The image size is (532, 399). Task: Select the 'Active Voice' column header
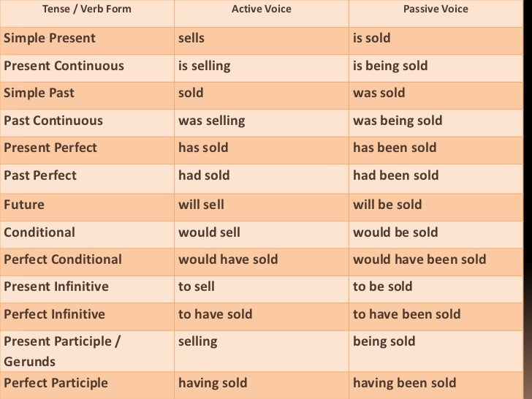coord(261,9)
